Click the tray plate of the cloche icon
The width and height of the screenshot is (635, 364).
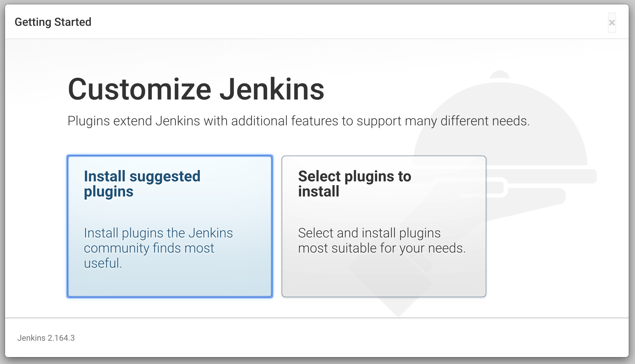click(542, 176)
